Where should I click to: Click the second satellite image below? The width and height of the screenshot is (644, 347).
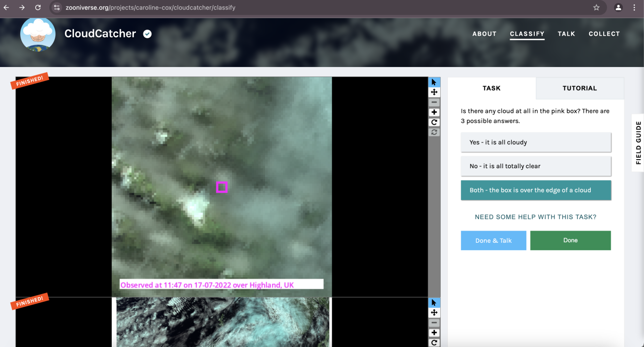pyautogui.click(x=222, y=322)
